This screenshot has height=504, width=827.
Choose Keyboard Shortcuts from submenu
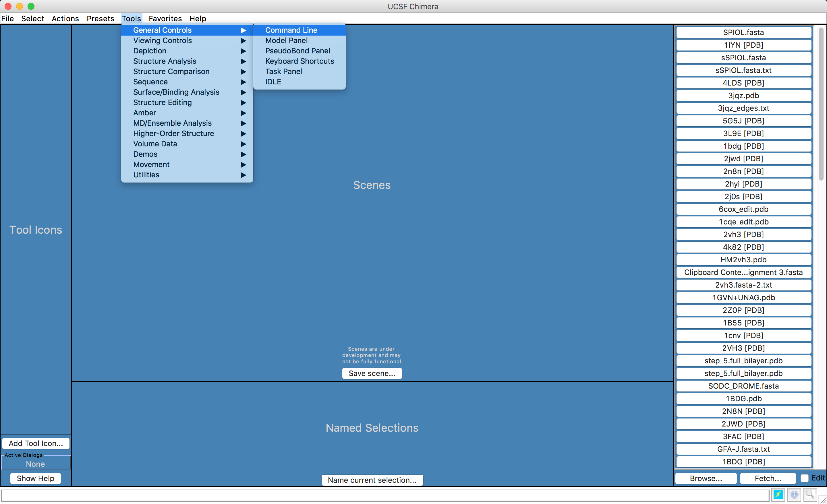[300, 61]
